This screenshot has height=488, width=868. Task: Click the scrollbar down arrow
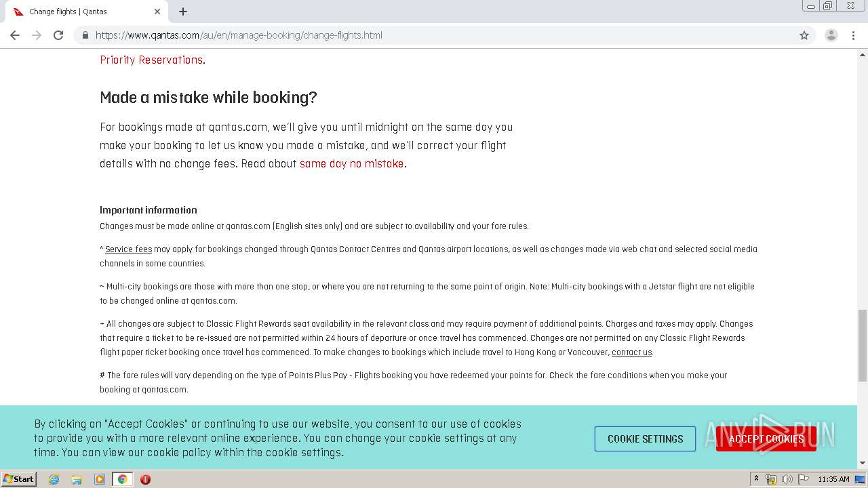pos(863,464)
